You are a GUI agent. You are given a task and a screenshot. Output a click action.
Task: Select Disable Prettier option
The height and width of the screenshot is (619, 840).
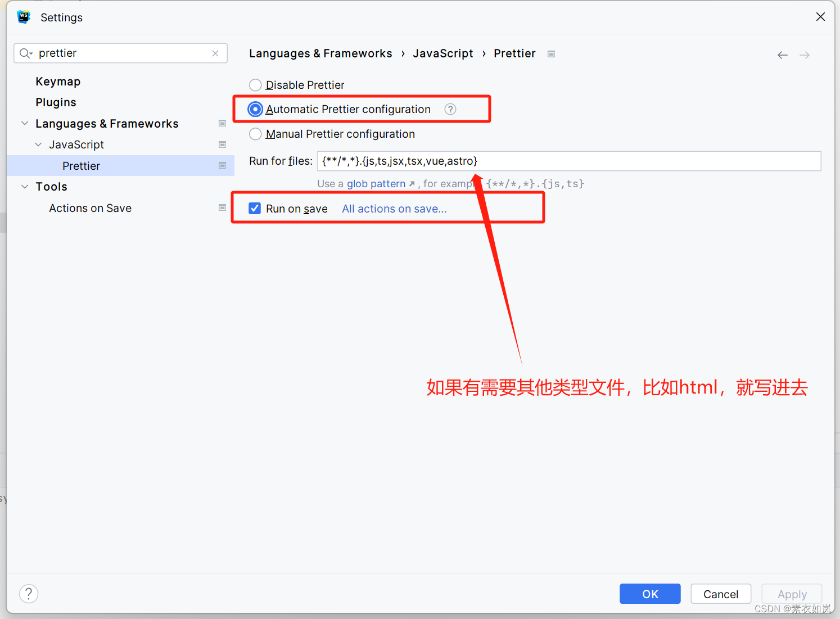click(255, 85)
